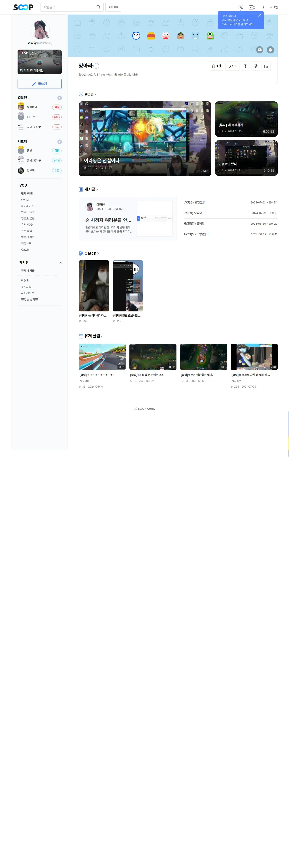This screenshot has height=868, width=289.
Task: Select 전체 VOD in sidebar
Action: [x=27, y=194]
